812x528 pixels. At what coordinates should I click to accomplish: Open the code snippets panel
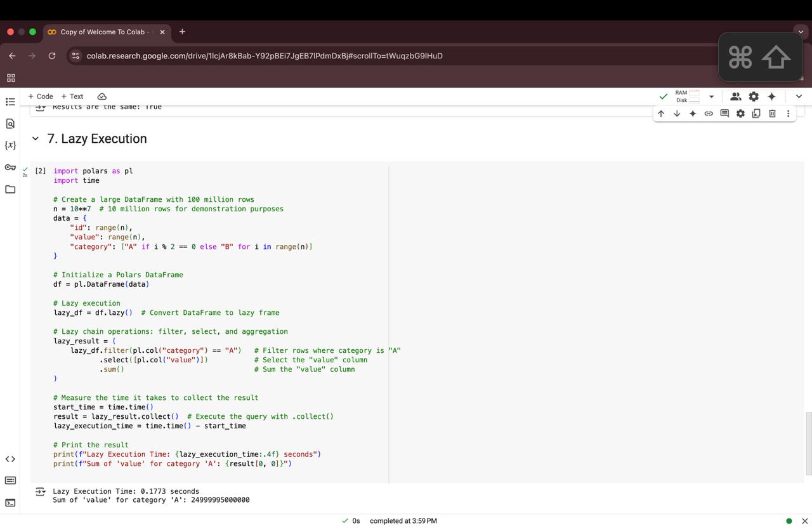tap(10, 459)
